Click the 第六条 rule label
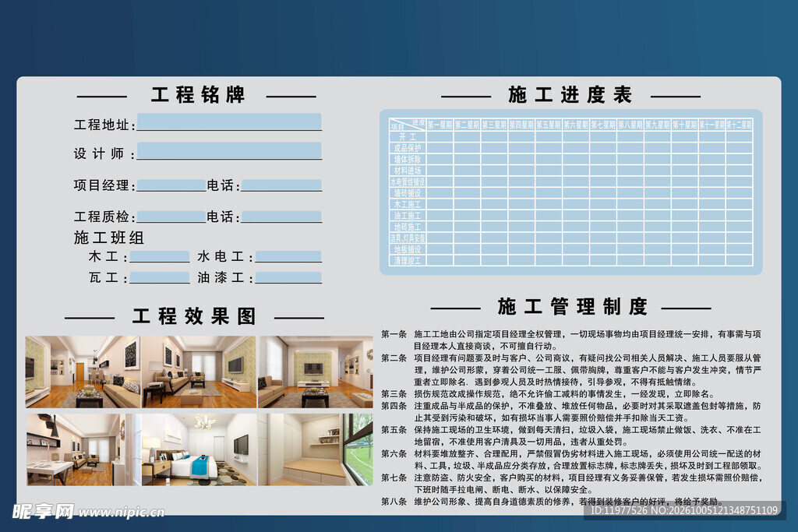798x532 pixels. tap(394, 453)
